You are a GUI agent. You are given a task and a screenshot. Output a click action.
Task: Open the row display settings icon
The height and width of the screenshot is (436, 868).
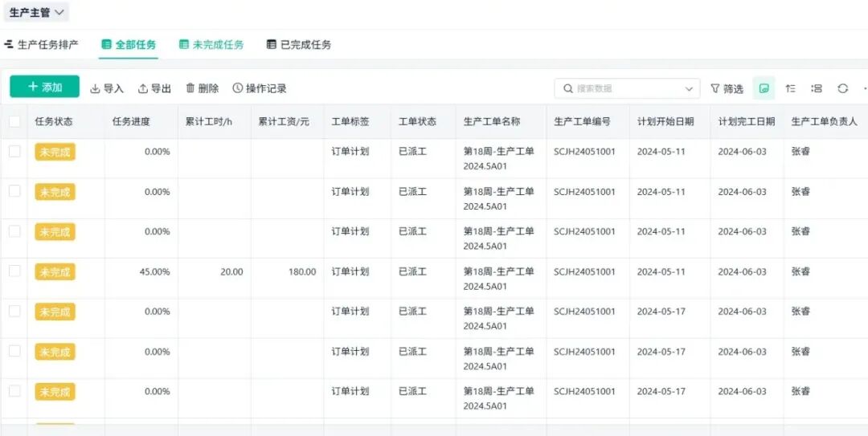coord(817,88)
